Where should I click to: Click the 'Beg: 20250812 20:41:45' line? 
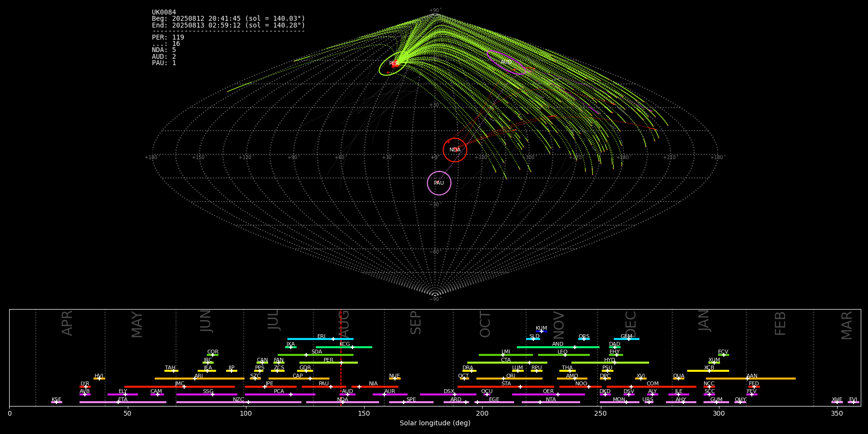(229, 19)
